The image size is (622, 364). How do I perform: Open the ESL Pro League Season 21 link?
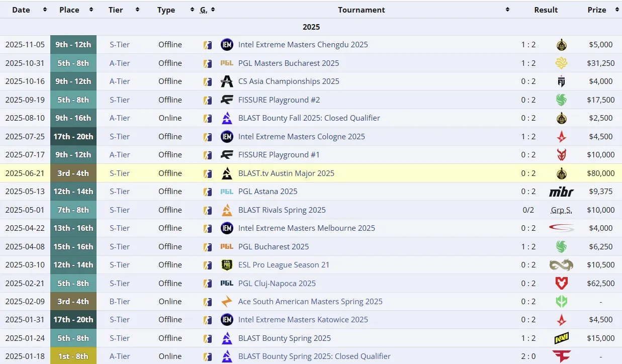284,265
